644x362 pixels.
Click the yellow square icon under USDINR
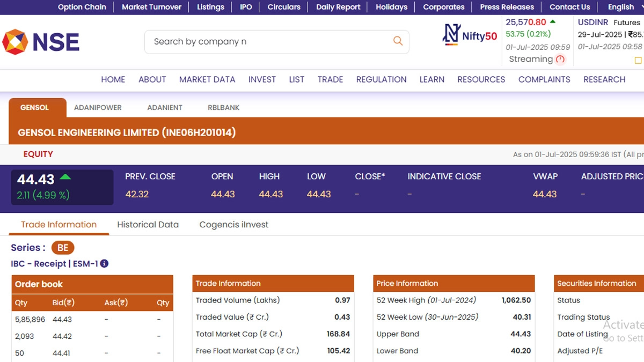point(638,60)
